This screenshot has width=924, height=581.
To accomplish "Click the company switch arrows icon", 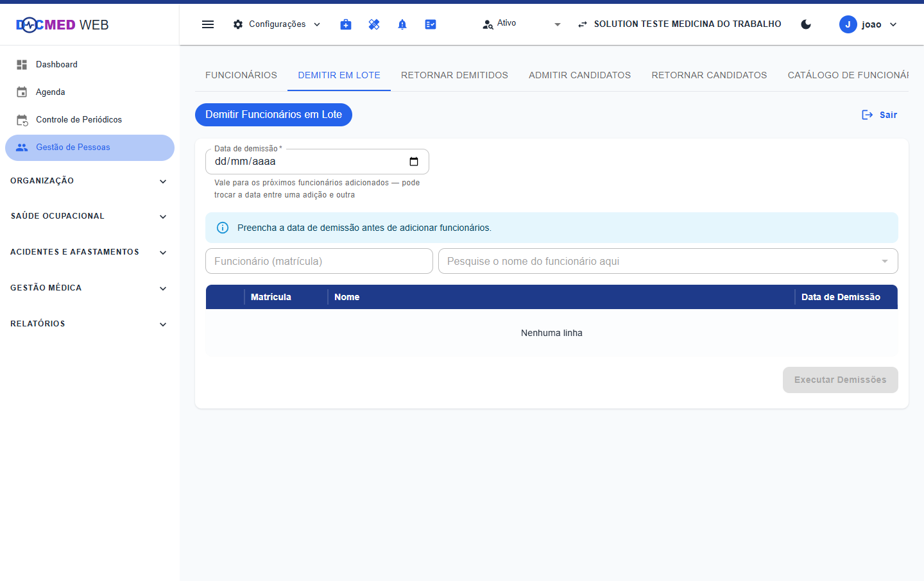I will point(583,24).
